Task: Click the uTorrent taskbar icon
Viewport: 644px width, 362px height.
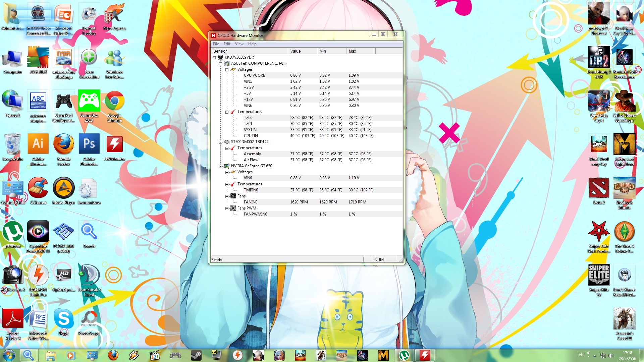Action: [404, 355]
